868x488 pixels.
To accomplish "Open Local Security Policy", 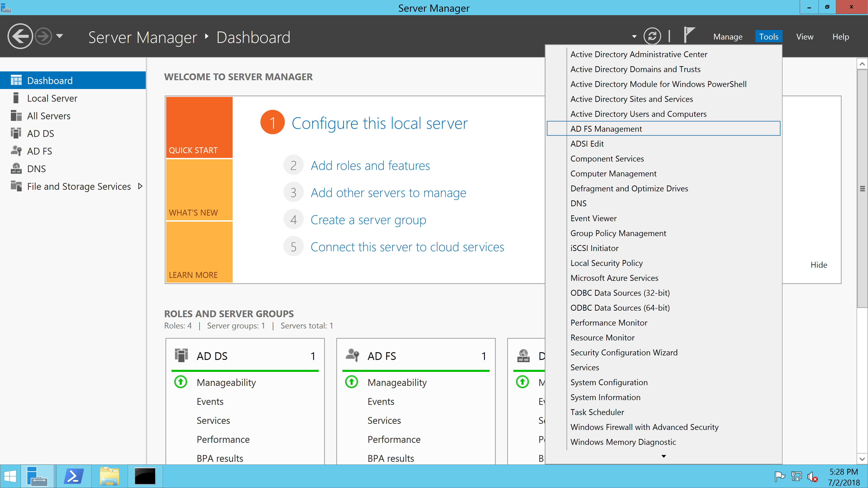I will pyautogui.click(x=663, y=263).
